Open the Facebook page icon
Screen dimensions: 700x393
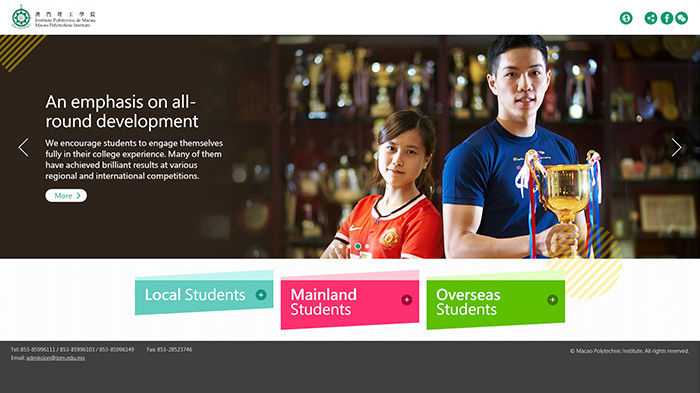click(667, 18)
